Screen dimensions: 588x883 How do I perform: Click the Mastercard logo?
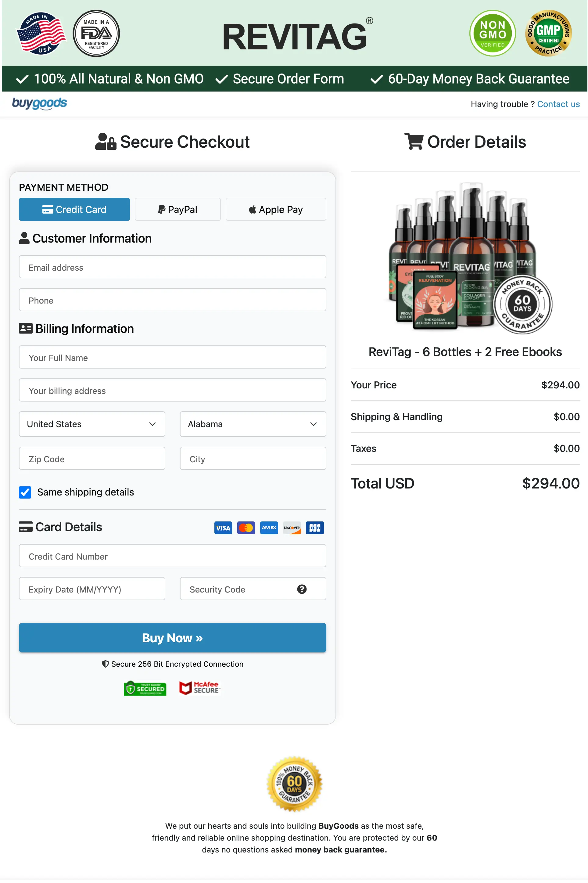[x=246, y=528]
